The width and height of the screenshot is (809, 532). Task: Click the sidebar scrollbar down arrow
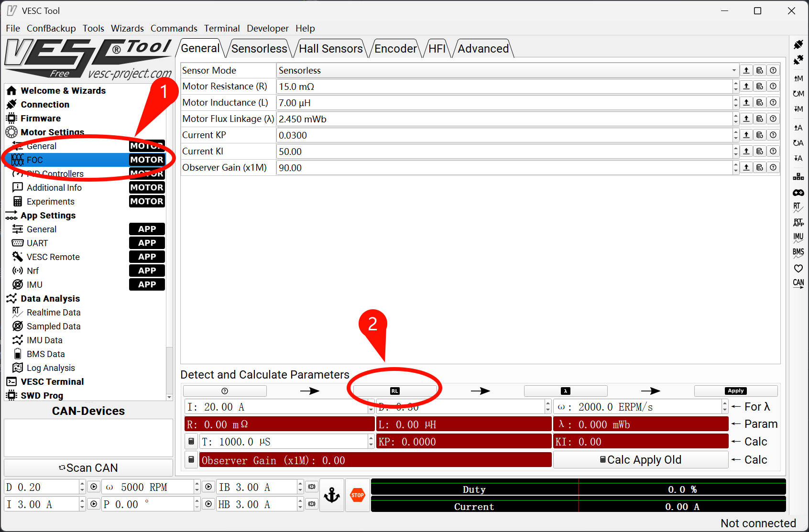169,397
